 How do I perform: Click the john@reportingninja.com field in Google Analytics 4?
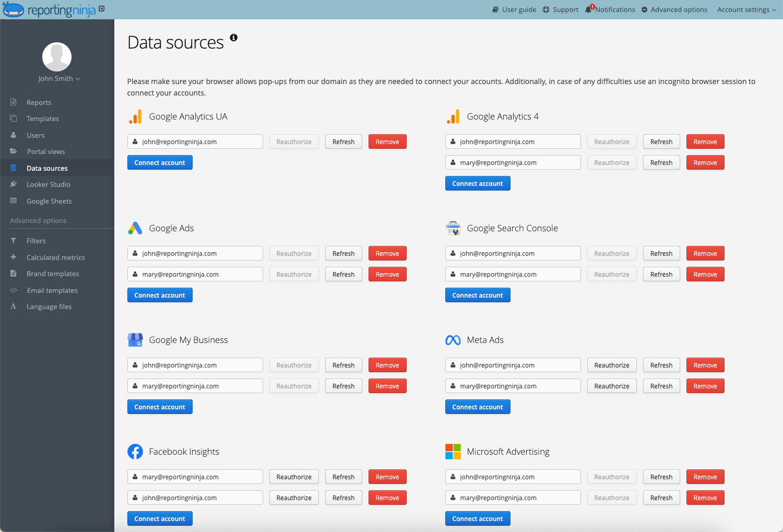point(513,141)
